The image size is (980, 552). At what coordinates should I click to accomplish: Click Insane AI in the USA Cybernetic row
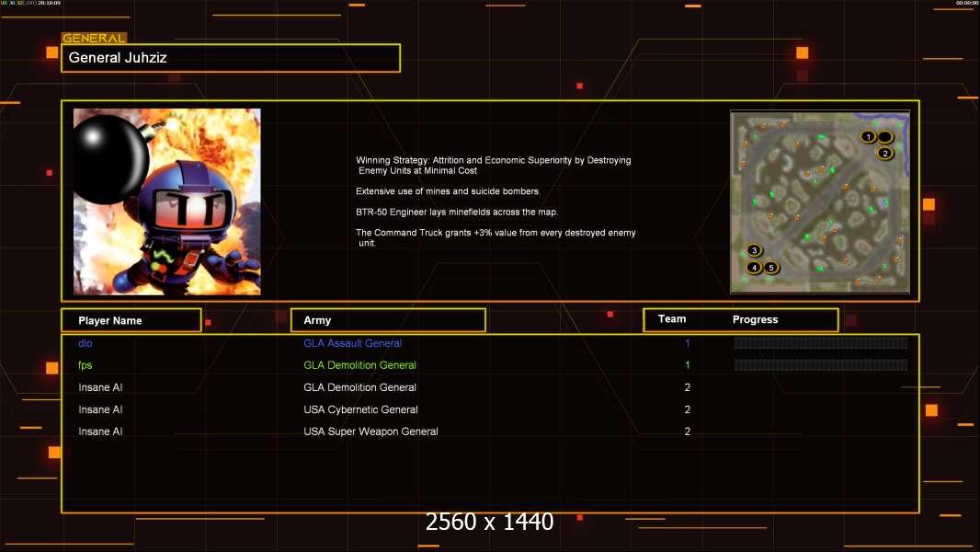tap(100, 409)
